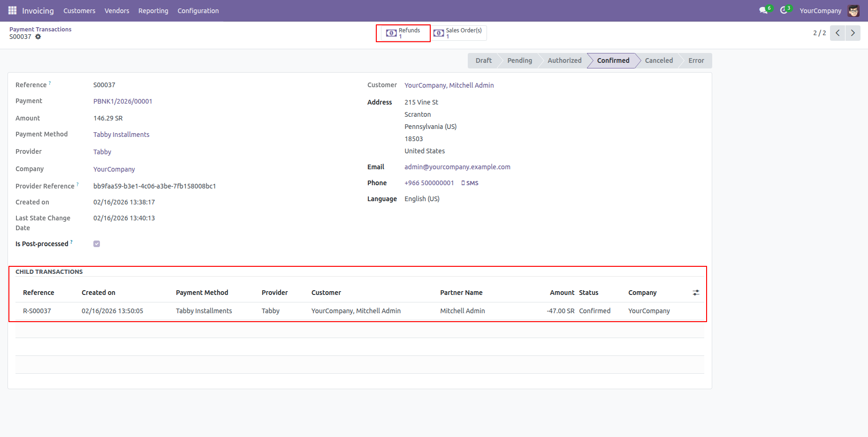Screen dimensions: 868x437
Task: Click the SMS icon next to phone
Action: 470,183
